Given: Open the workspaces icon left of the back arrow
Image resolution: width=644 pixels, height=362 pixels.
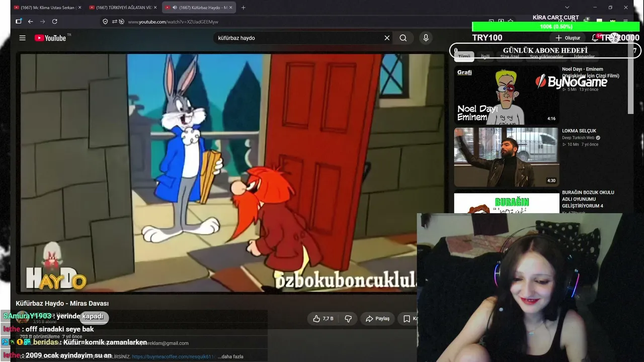Looking at the screenshot, I should (x=19, y=22).
